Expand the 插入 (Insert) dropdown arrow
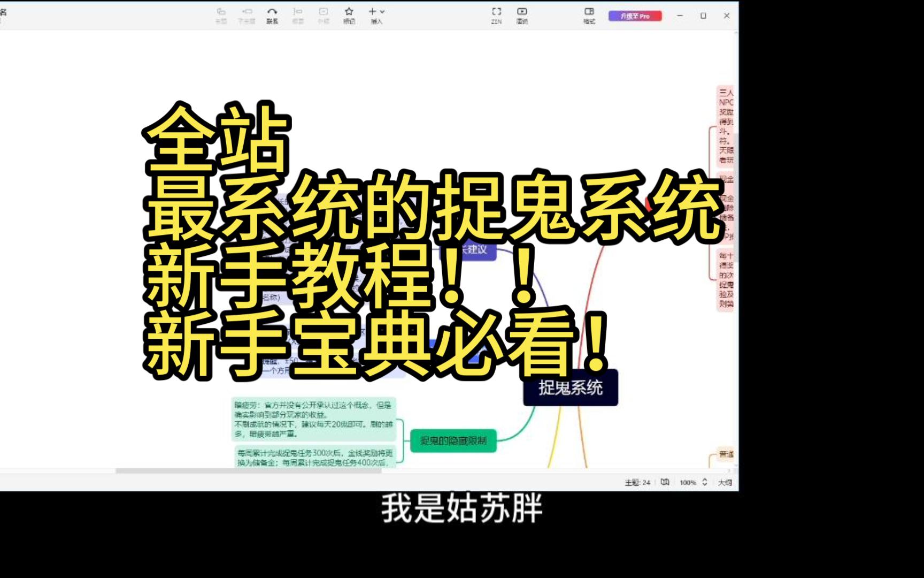The height and width of the screenshot is (578, 924). (x=382, y=11)
